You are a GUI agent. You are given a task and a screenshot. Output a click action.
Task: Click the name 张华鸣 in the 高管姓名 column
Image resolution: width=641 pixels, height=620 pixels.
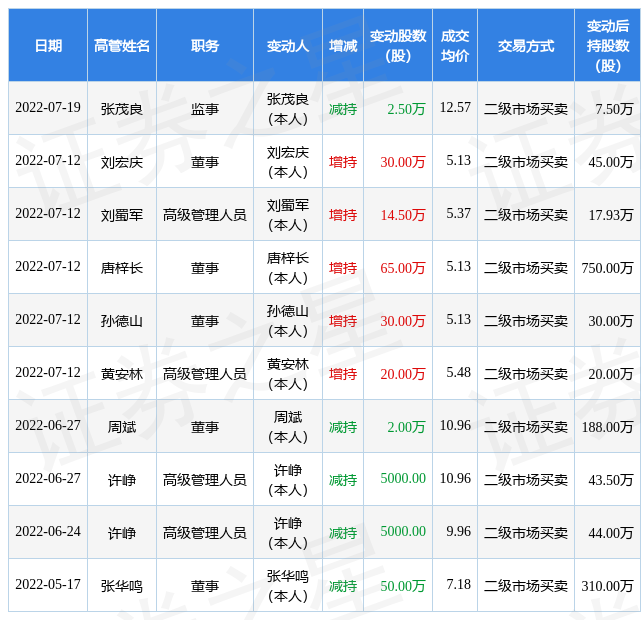(x=122, y=586)
